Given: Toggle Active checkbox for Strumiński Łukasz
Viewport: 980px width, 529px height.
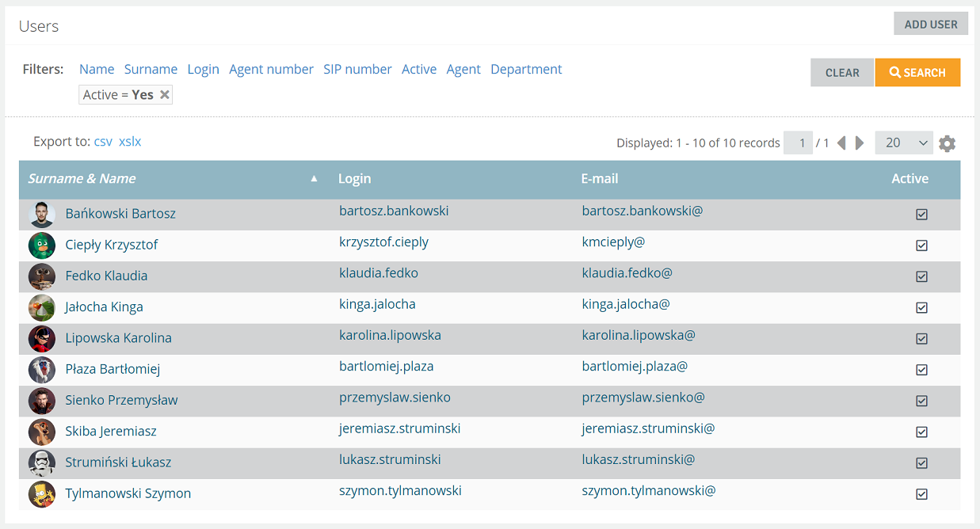Looking at the screenshot, I should coord(921,463).
